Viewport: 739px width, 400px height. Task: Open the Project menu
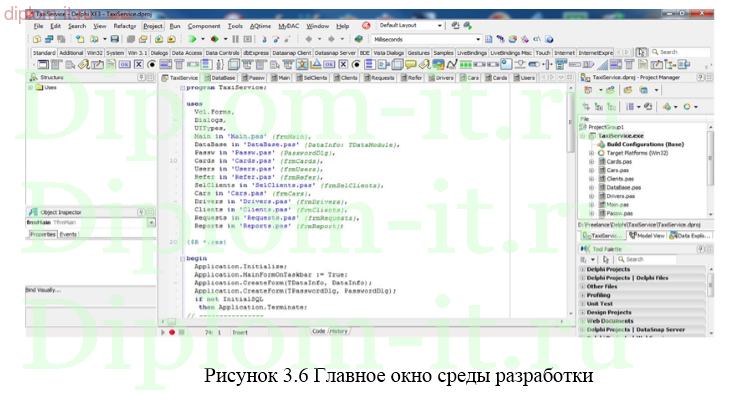click(153, 26)
